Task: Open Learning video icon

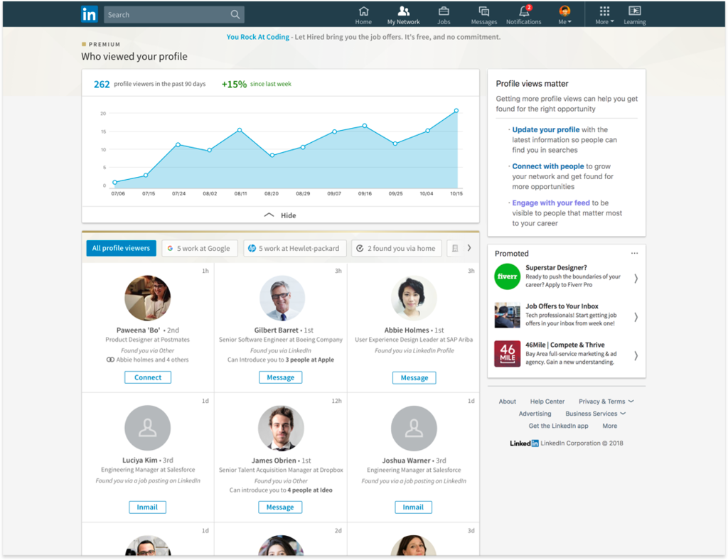Action: pos(634,11)
